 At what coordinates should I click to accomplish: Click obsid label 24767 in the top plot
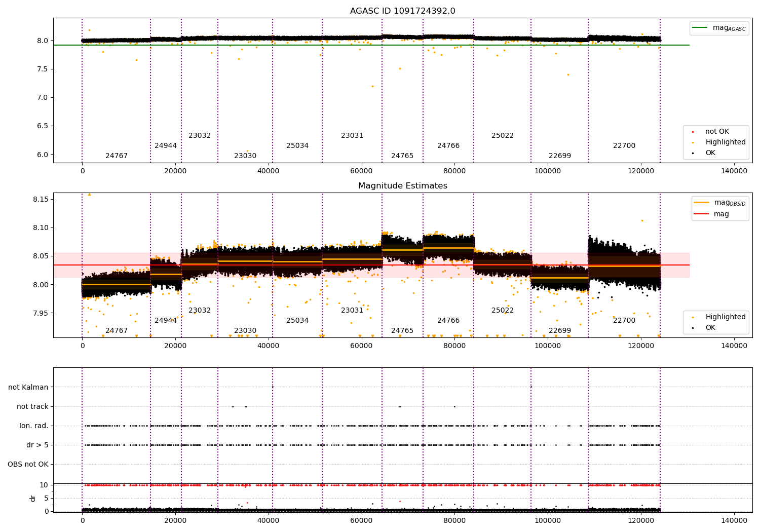click(x=117, y=156)
